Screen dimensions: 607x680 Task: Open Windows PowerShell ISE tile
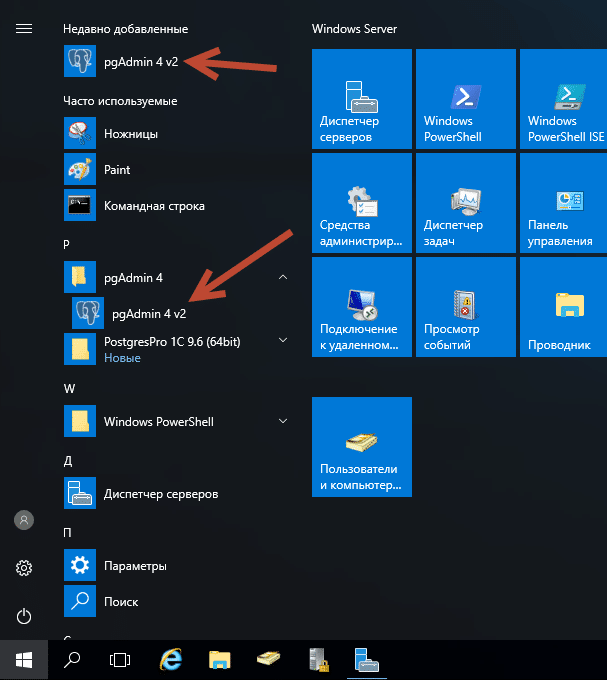(x=568, y=99)
